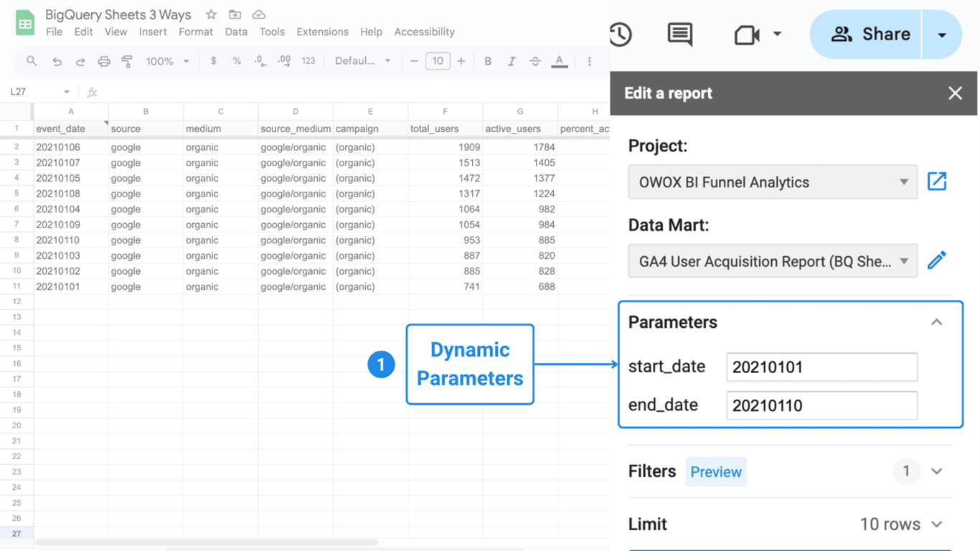Decrease decimal places
Viewport: 980px width, 551px height.
pyautogui.click(x=260, y=62)
